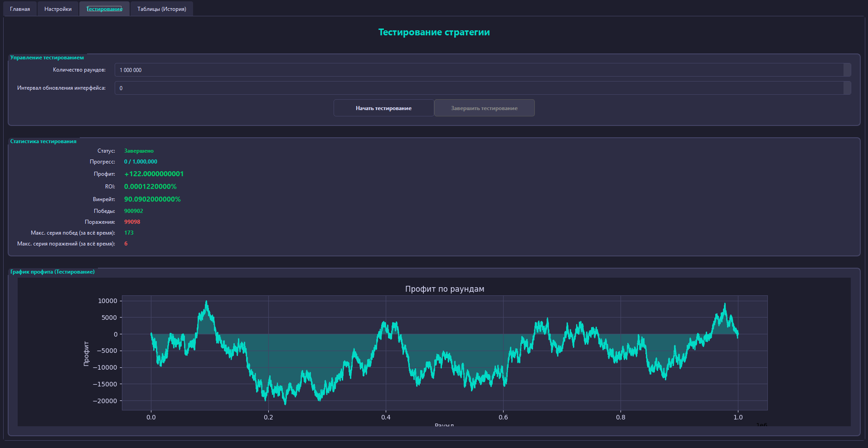
Task: Click the Винрейт: label
Action: pos(104,199)
